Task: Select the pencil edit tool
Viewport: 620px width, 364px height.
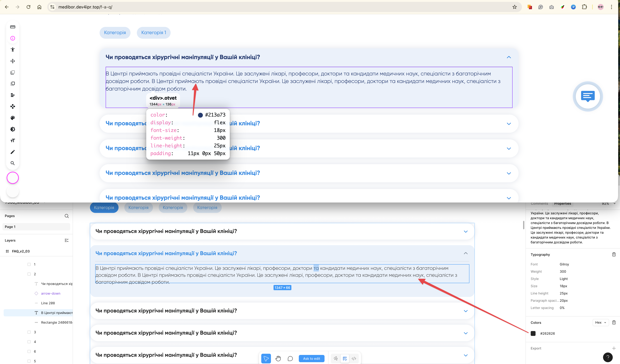Action: (13, 152)
